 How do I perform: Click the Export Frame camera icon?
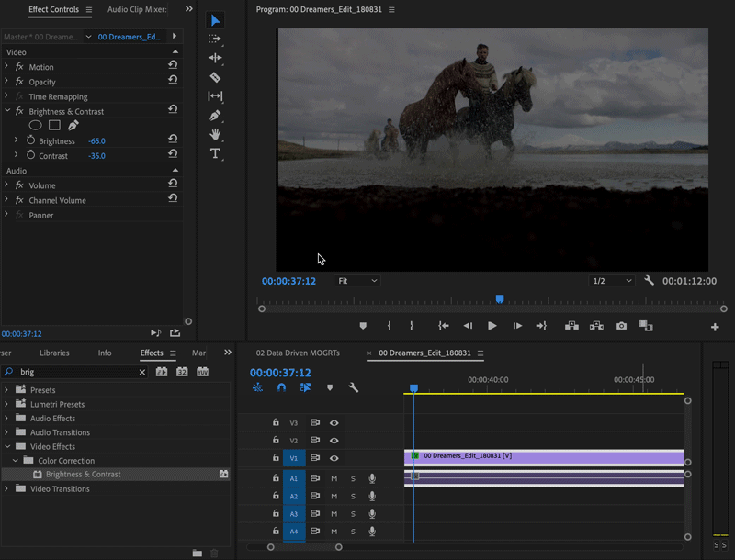[x=621, y=326]
